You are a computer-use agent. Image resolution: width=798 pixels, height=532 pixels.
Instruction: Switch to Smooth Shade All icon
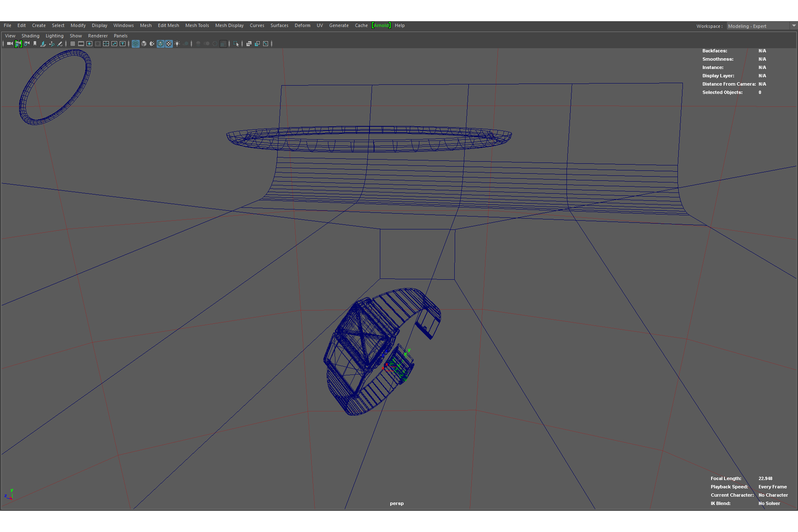(144, 44)
